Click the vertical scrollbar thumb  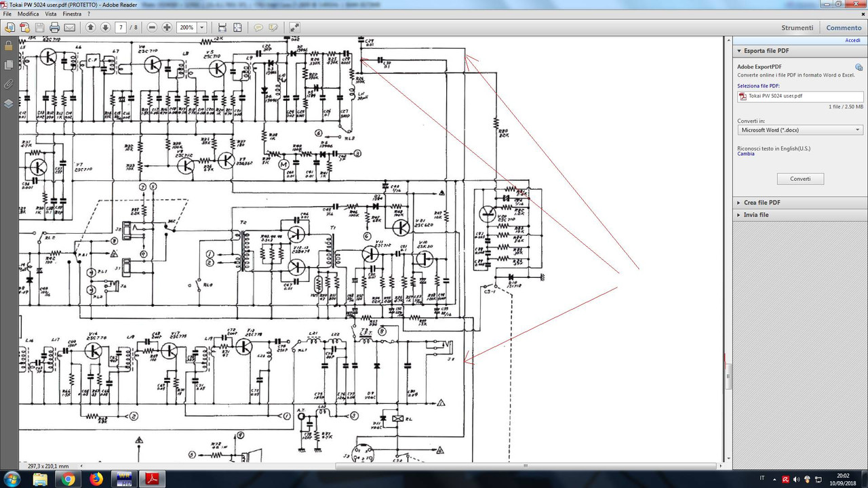(x=727, y=377)
